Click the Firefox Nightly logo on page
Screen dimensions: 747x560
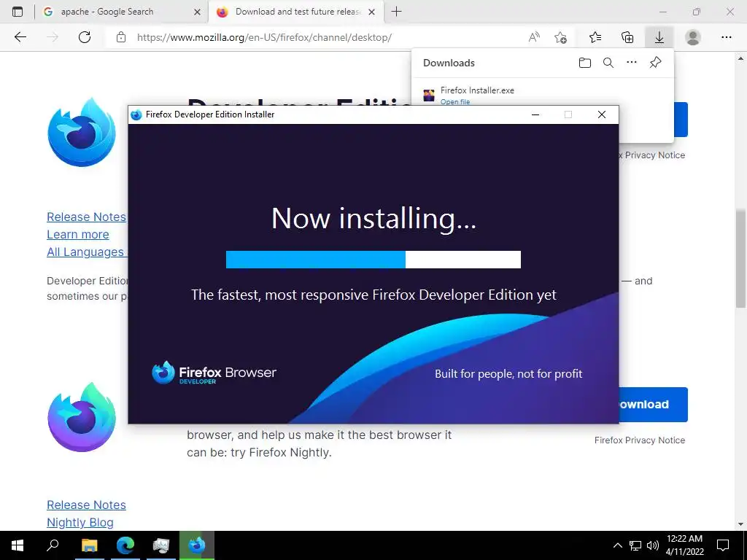tap(82, 417)
